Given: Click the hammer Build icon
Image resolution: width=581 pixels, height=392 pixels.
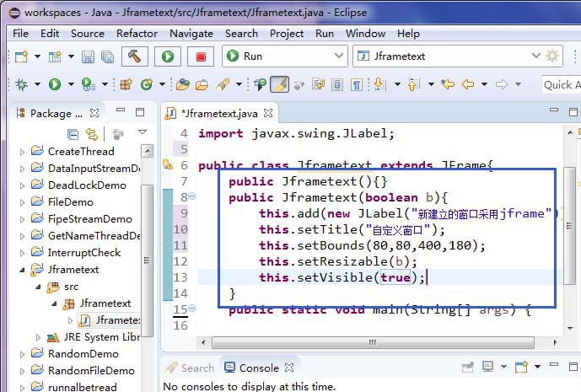Looking at the screenshot, I should tap(134, 56).
